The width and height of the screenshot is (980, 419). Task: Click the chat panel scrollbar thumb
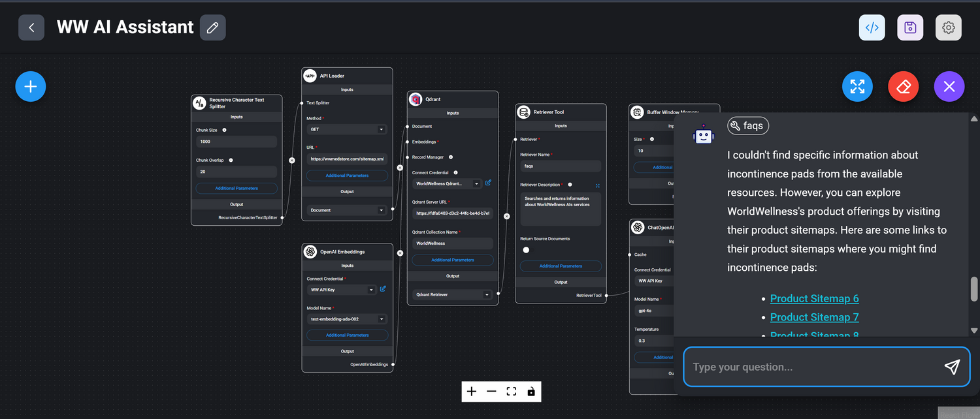pyautogui.click(x=974, y=290)
